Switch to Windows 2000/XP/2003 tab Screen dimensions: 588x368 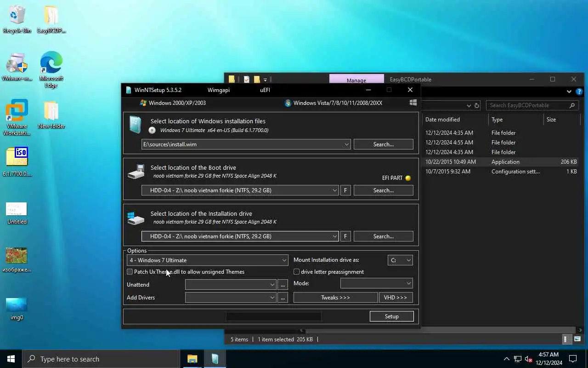173,103
